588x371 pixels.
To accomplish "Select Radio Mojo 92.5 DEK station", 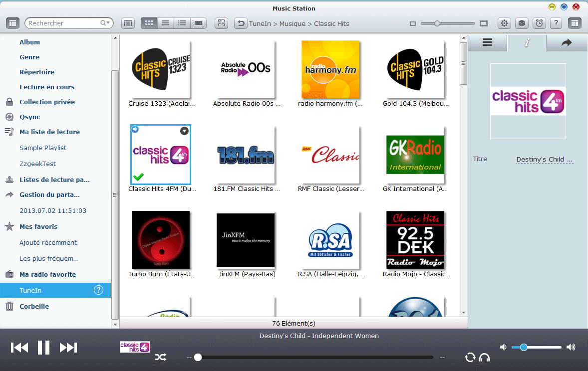I will click(x=415, y=240).
